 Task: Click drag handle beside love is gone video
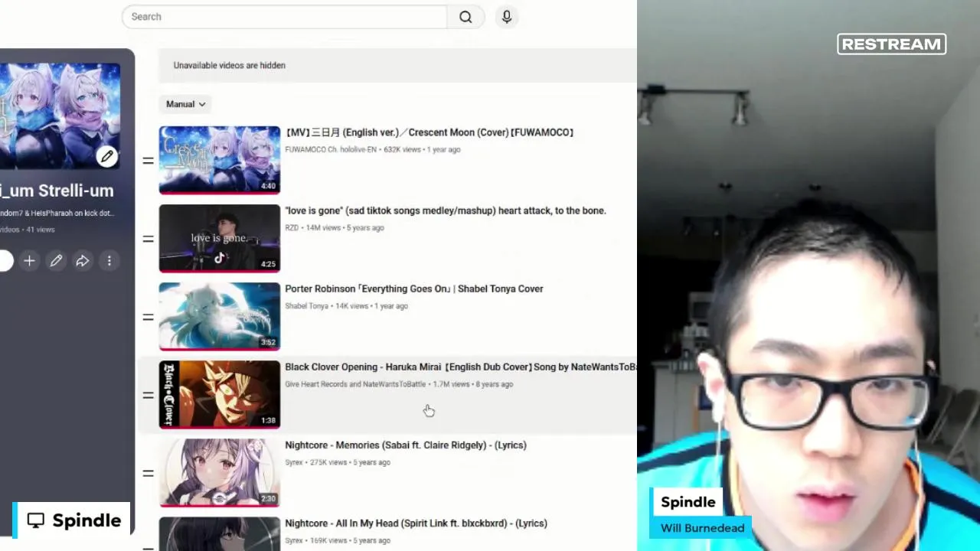pos(148,239)
